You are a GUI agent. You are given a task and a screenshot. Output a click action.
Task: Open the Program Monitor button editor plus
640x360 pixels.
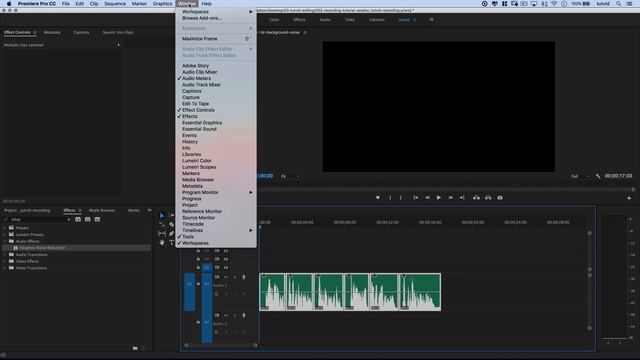coord(629,198)
